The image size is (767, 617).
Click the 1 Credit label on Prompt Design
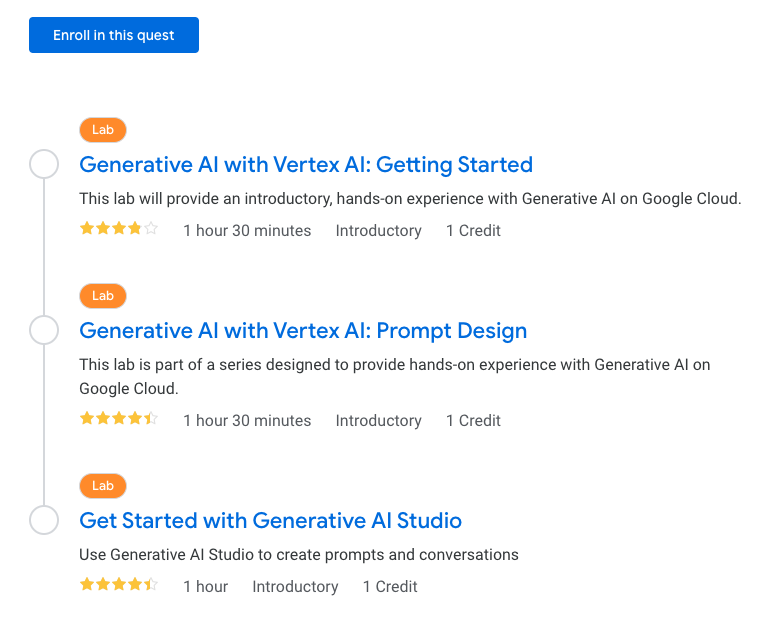[473, 421]
